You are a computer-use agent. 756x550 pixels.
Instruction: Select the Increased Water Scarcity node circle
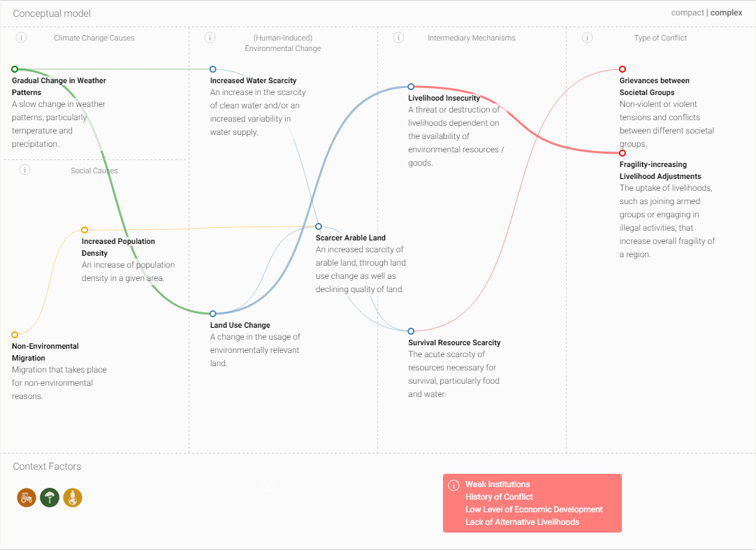point(213,69)
